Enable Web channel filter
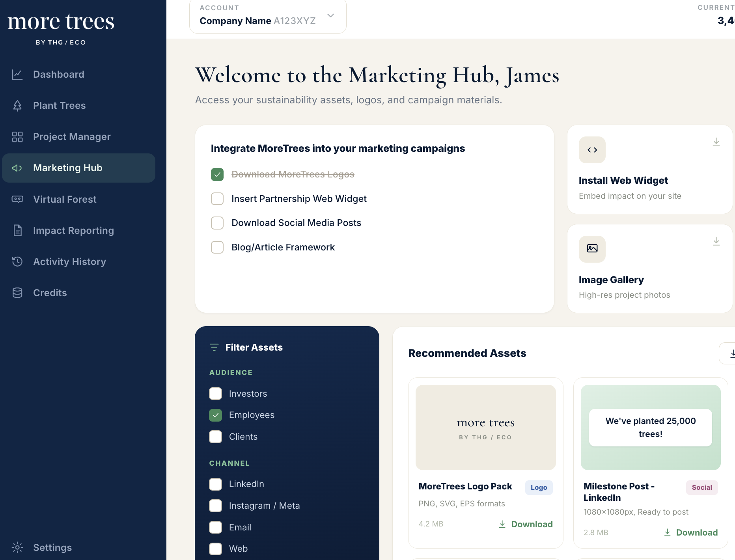 [216, 549]
